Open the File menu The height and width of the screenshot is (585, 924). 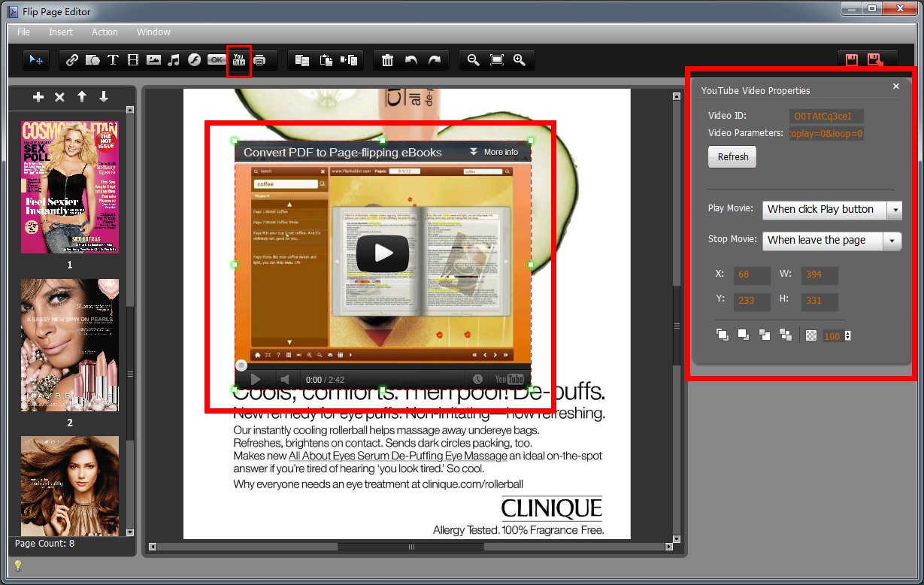(x=23, y=32)
